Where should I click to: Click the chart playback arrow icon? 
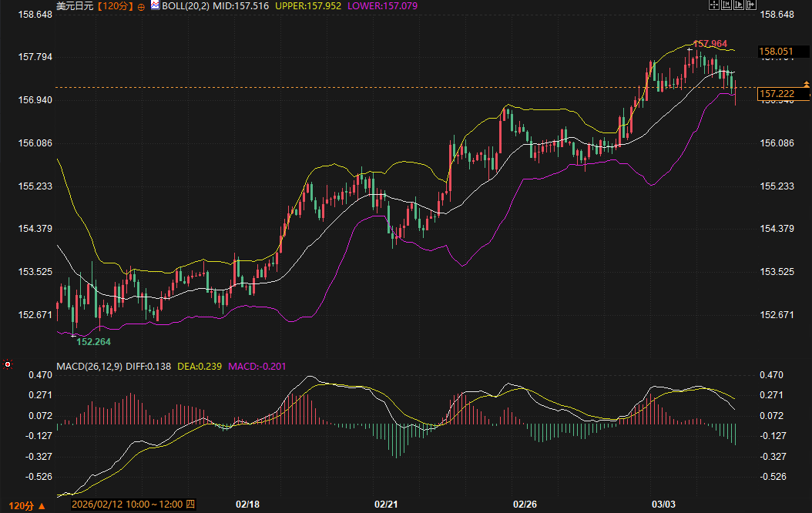coord(738,5)
